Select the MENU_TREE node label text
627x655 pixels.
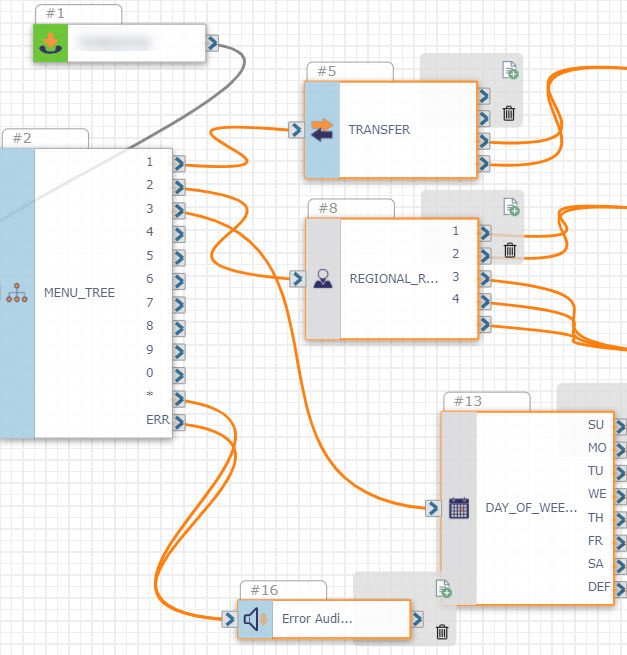click(79, 294)
